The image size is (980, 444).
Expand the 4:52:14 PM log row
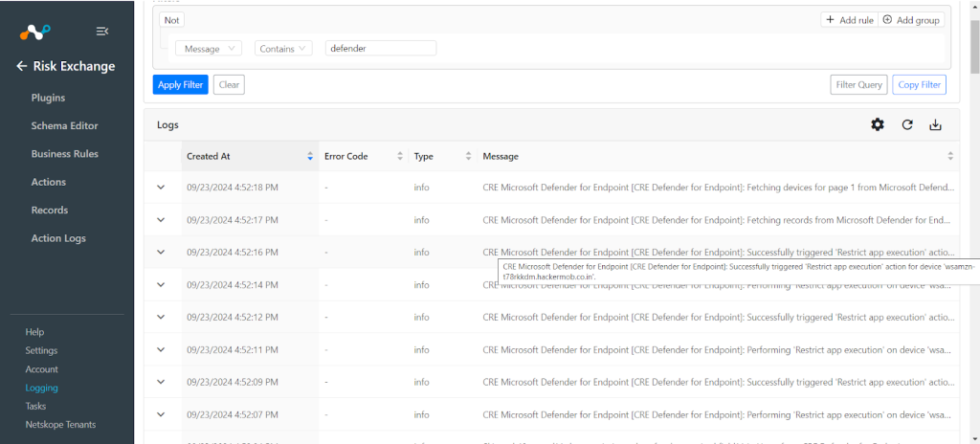[161, 284]
